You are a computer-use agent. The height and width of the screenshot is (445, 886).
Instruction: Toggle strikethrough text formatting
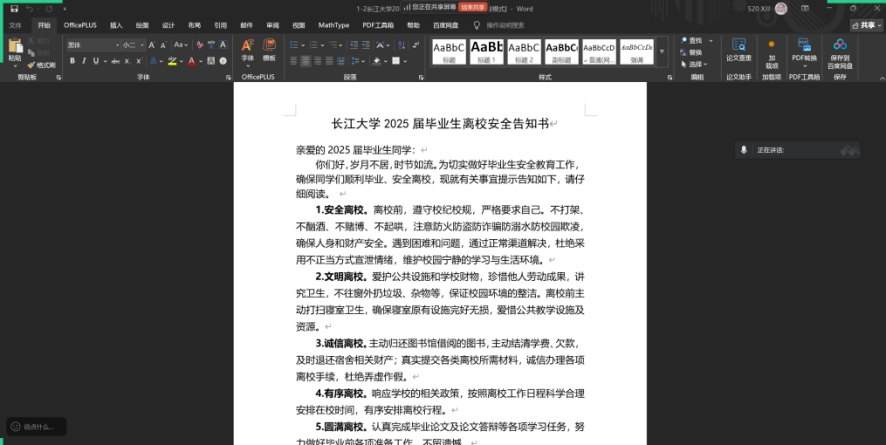tap(114, 62)
